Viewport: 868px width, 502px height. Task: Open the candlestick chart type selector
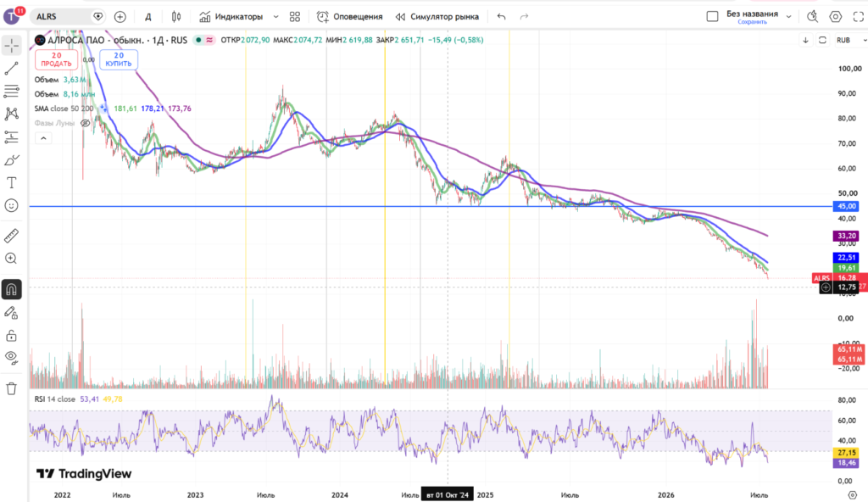176,17
